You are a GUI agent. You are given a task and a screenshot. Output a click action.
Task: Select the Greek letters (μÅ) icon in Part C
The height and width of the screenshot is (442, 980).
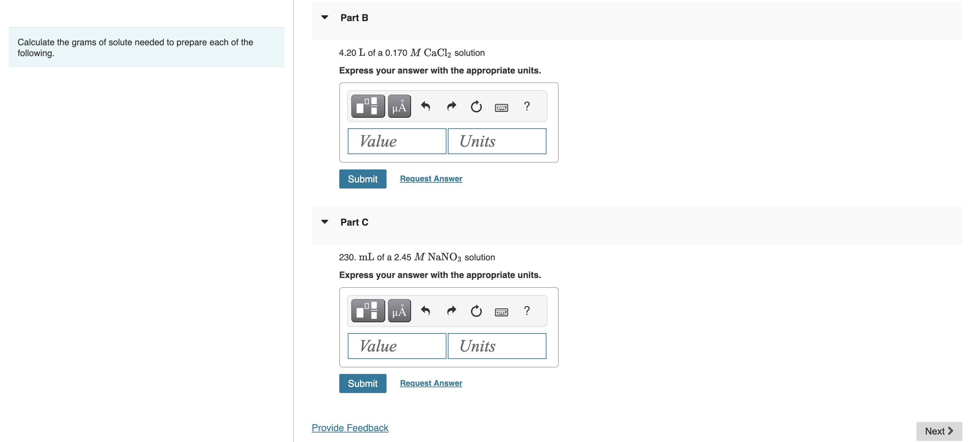point(399,311)
